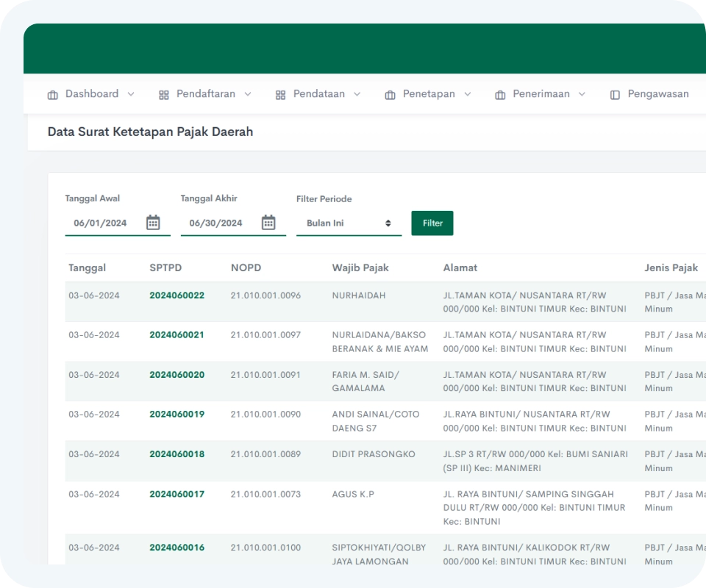Click date cell in row 2024060018

coord(94,454)
